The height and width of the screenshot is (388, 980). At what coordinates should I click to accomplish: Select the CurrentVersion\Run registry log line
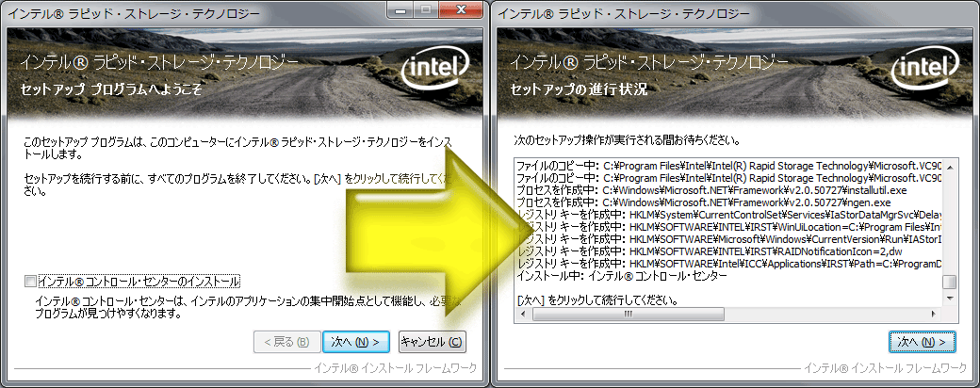point(730,239)
